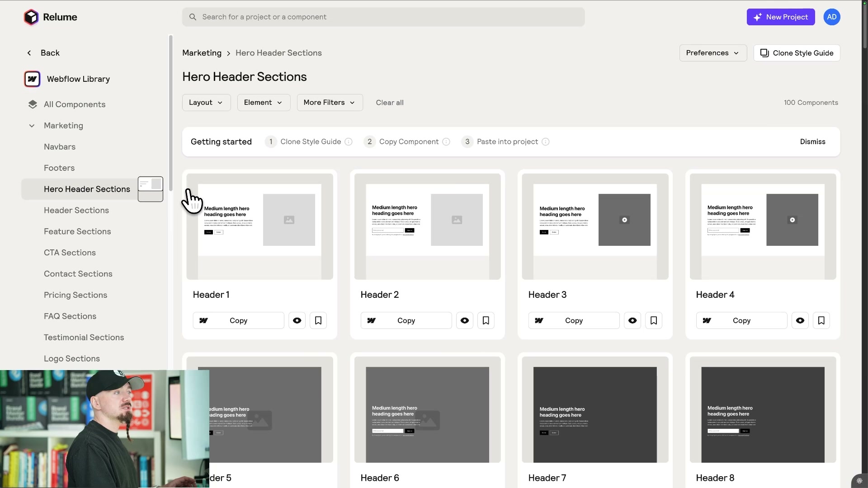The height and width of the screenshot is (488, 868).
Task: Select Pricing Sections in the sidebar
Action: point(75,296)
